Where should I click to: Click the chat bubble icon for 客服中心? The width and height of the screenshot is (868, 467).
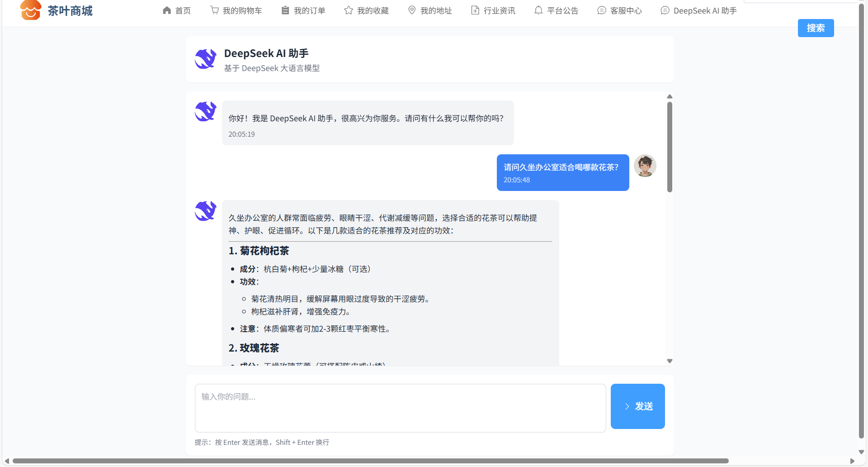click(601, 10)
